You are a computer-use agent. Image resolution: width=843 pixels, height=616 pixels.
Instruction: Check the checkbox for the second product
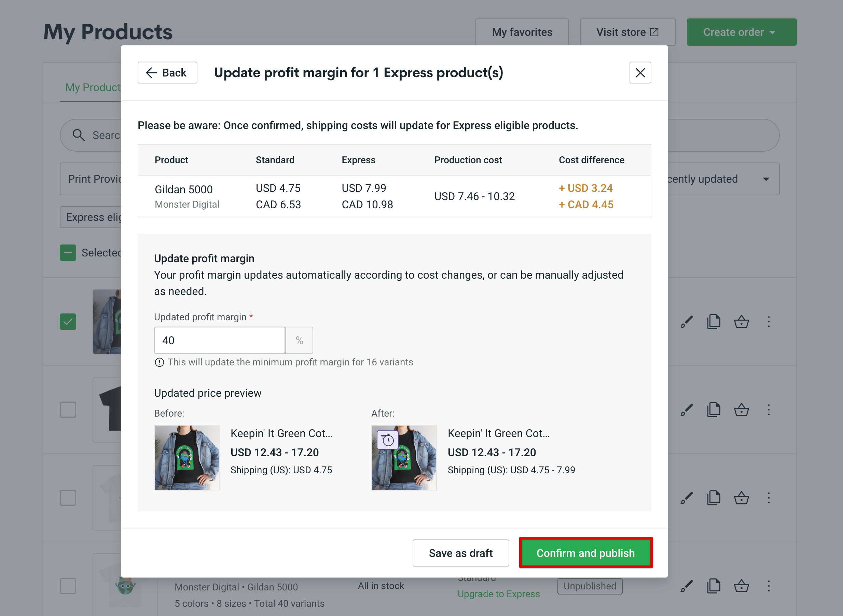tap(68, 409)
